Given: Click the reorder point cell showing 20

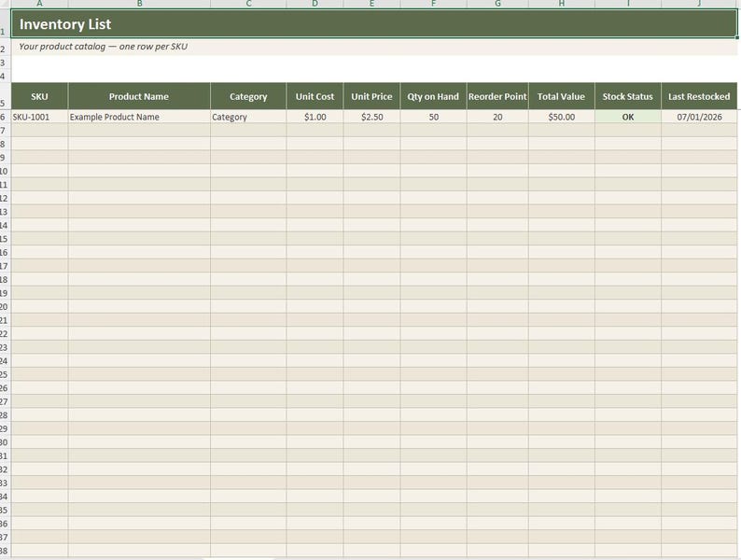Looking at the screenshot, I should point(497,117).
